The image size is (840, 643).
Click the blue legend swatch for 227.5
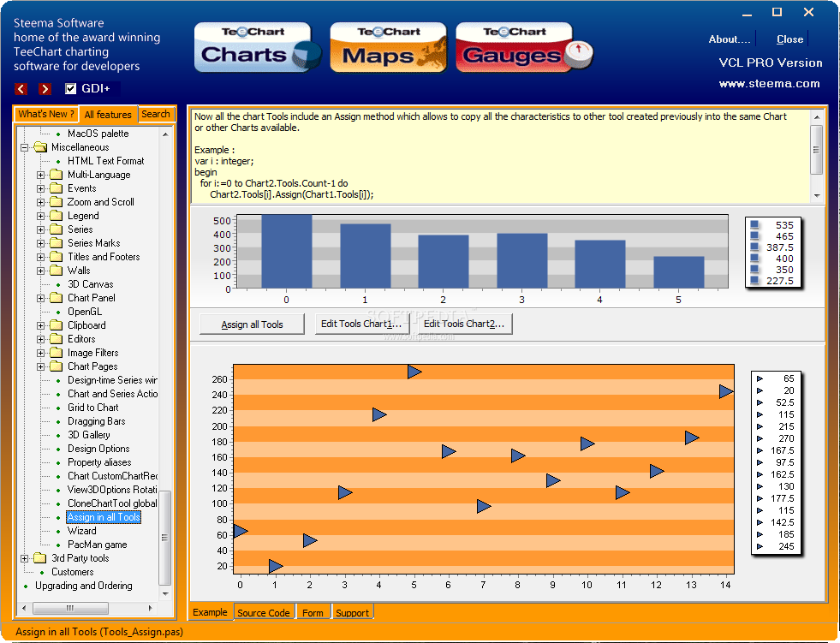click(755, 280)
